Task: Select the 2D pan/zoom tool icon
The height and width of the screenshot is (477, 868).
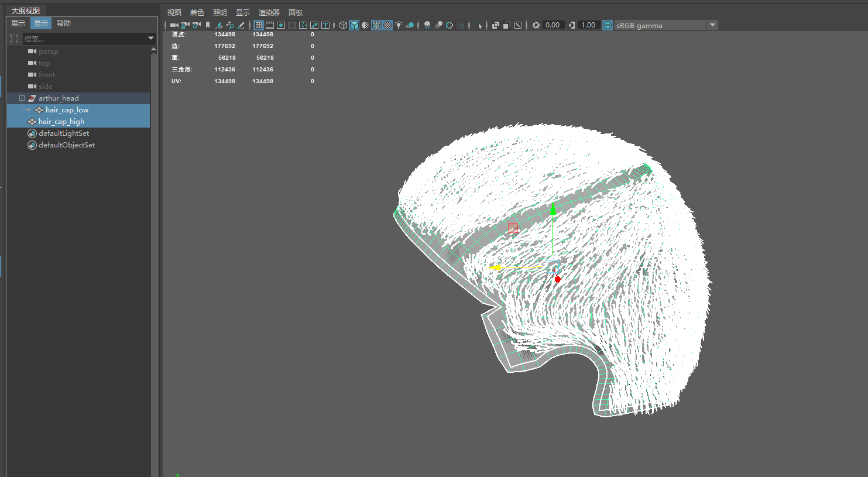Action: (x=230, y=25)
